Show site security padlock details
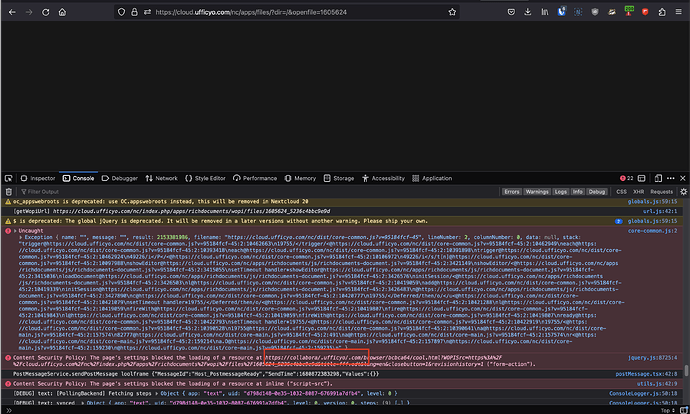 tap(134, 12)
